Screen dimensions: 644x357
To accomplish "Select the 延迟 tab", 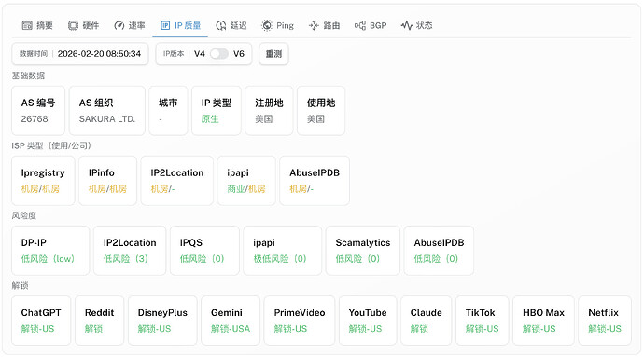I will click(x=231, y=25).
